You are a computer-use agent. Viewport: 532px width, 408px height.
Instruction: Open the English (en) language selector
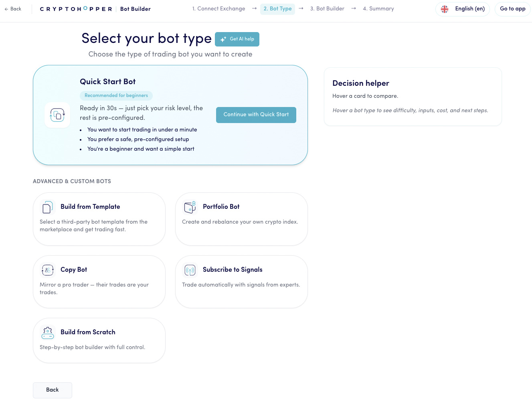pos(469,9)
